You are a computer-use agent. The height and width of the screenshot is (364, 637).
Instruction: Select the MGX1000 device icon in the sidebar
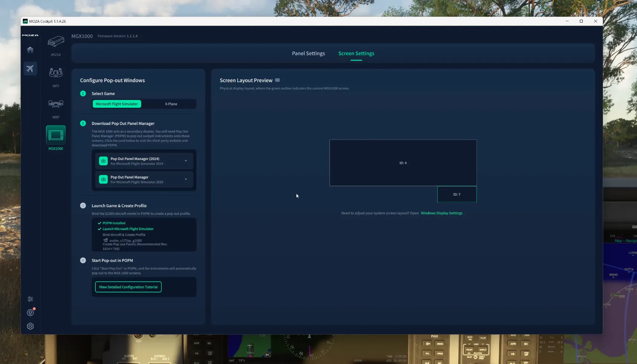[56, 135]
